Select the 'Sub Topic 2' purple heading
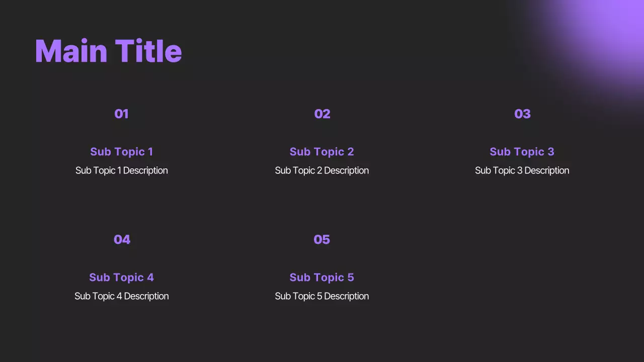Image resolution: width=644 pixels, height=362 pixels. [321, 151]
